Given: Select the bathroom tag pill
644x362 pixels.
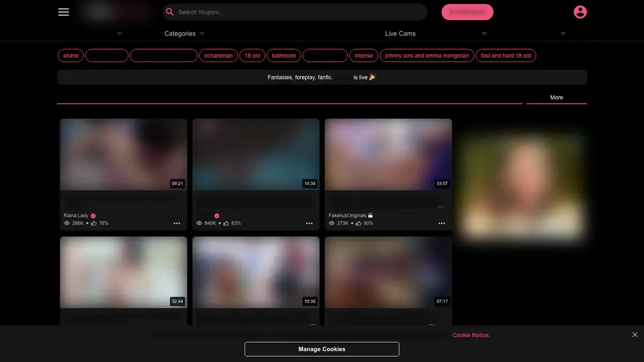Looking at the screenshot, I should click(x=284, y=56).
